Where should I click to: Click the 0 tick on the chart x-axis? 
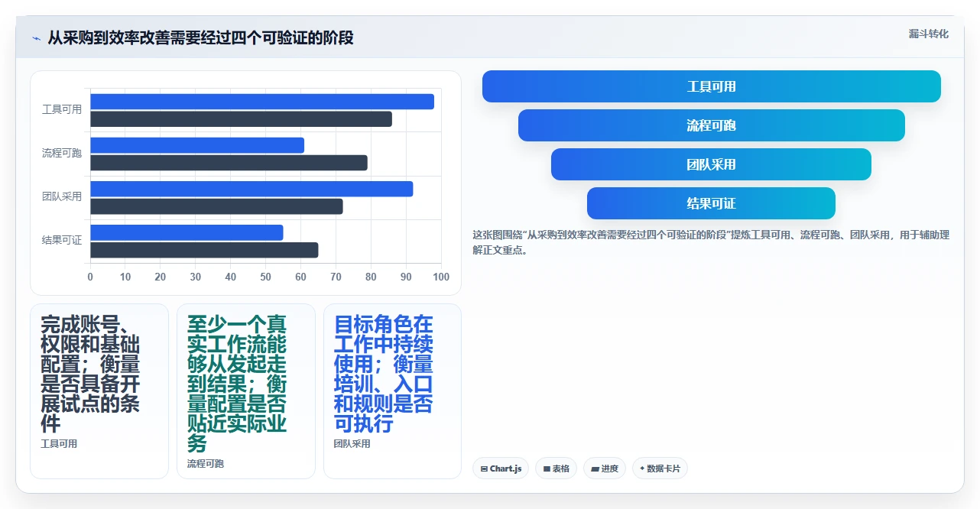(x=90, y=277)
